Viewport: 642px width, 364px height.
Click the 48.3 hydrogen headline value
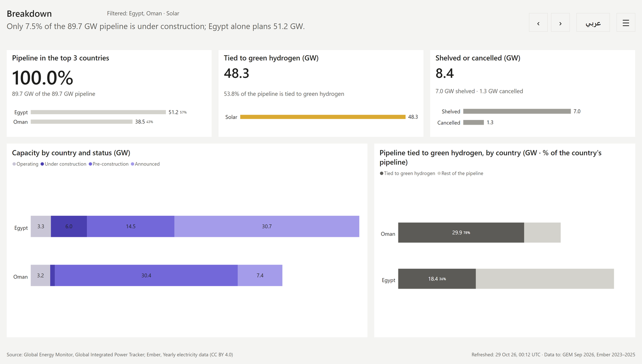(236, 73)
